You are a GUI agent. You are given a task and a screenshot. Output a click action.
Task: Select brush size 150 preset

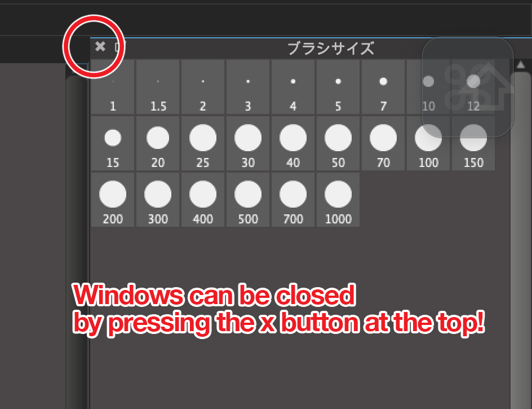(x=473, y=143)
